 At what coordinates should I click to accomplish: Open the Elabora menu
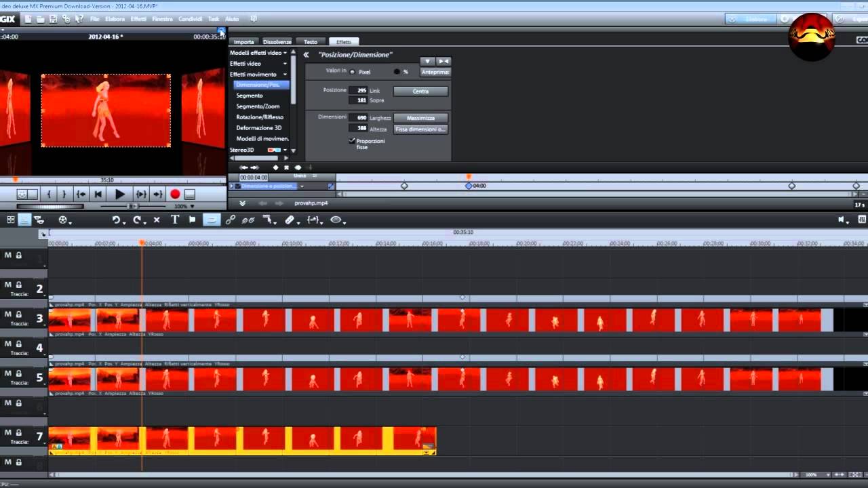pos(115,19)
